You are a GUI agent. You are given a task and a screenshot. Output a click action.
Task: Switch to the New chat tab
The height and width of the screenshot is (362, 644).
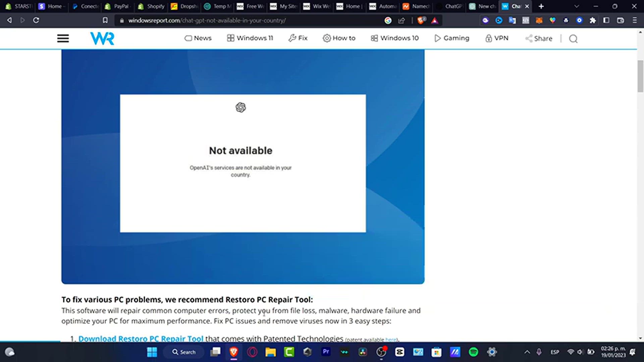483,6
